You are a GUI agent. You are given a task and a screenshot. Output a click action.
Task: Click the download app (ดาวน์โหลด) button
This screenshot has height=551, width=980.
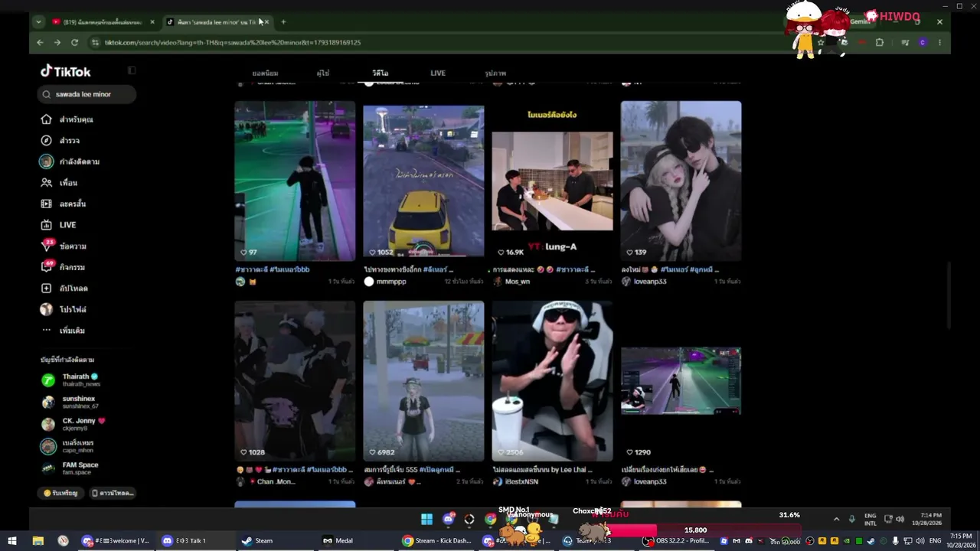[x=113, y=493]
